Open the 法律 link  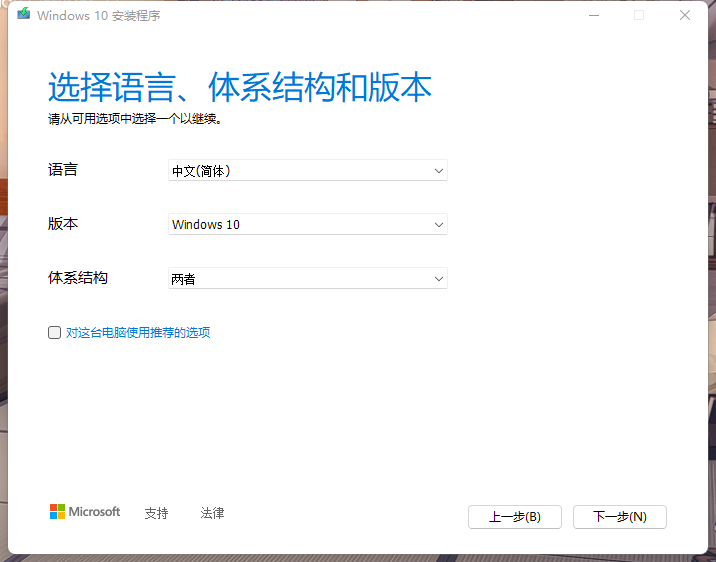click(212, 513)
